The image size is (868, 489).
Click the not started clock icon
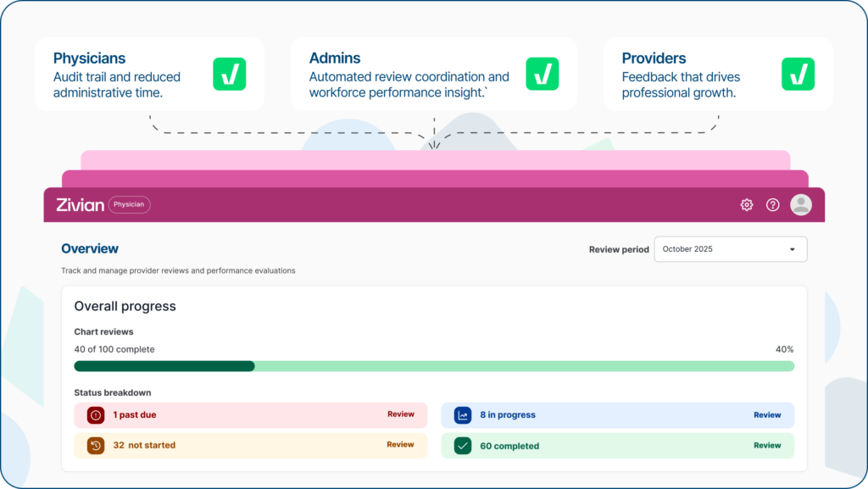click(x=95, y=445)
